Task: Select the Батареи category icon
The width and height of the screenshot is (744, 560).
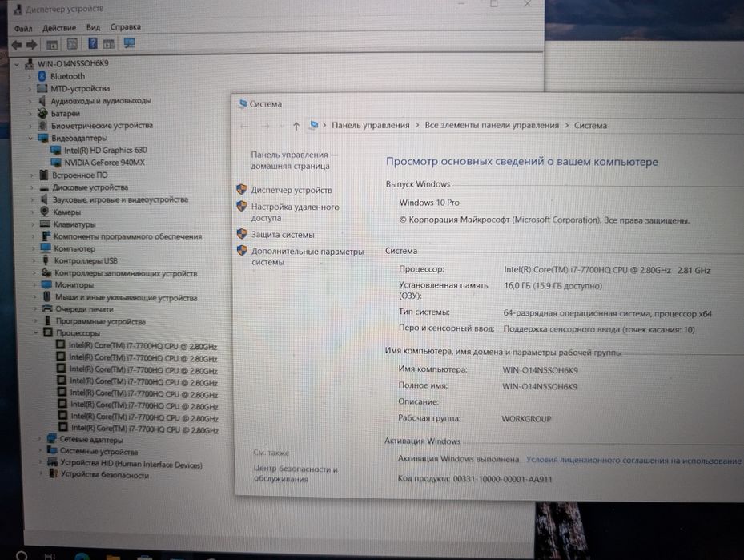Action: pyautogui.click(x=42, y=113)
